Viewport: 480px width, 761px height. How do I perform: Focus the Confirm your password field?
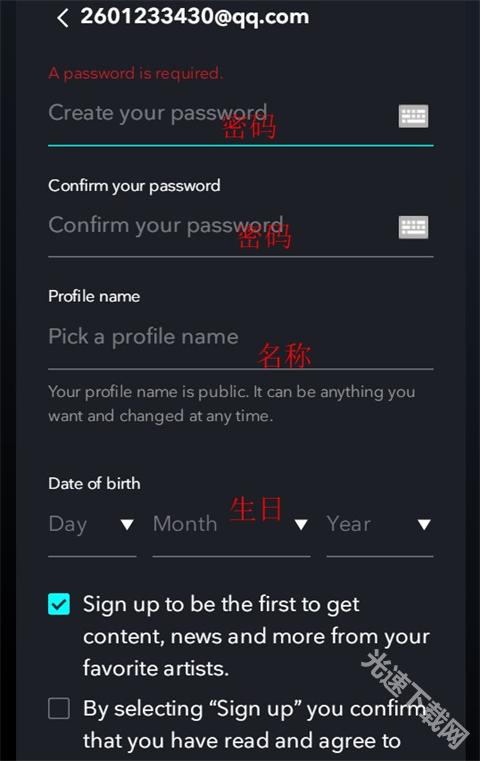(240, 228)
